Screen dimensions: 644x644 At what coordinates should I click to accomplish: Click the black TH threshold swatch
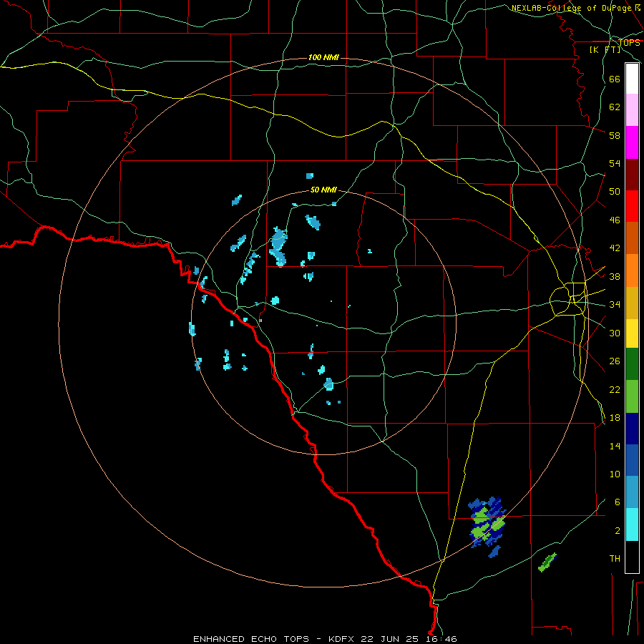coord(632,557)
